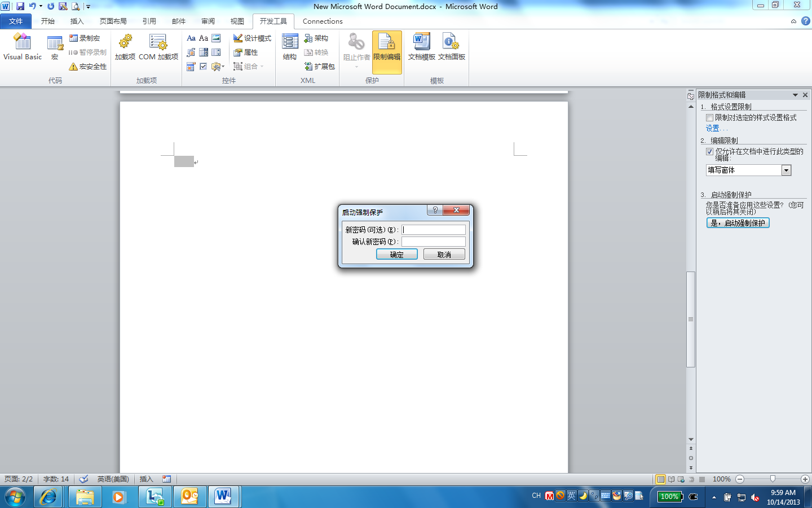Screen dimensions: 812x508
Task: Switch to full screen reading view
Action: coord(671,479)
